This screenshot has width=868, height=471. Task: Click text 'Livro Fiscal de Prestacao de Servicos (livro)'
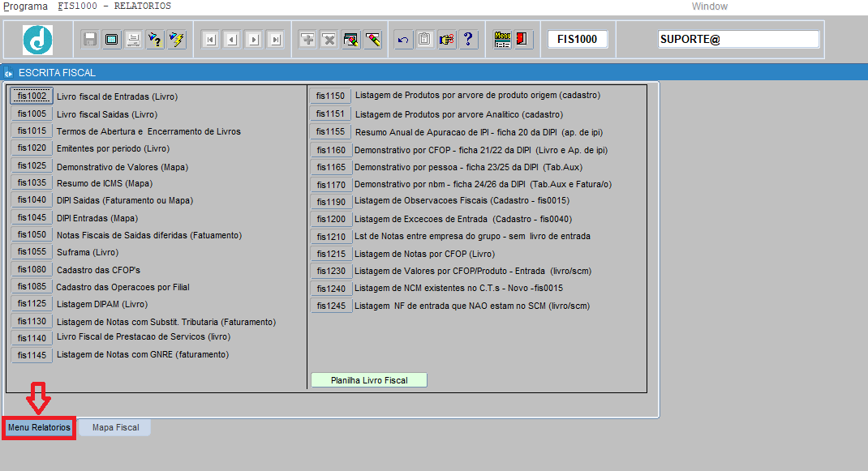(144, 337)
